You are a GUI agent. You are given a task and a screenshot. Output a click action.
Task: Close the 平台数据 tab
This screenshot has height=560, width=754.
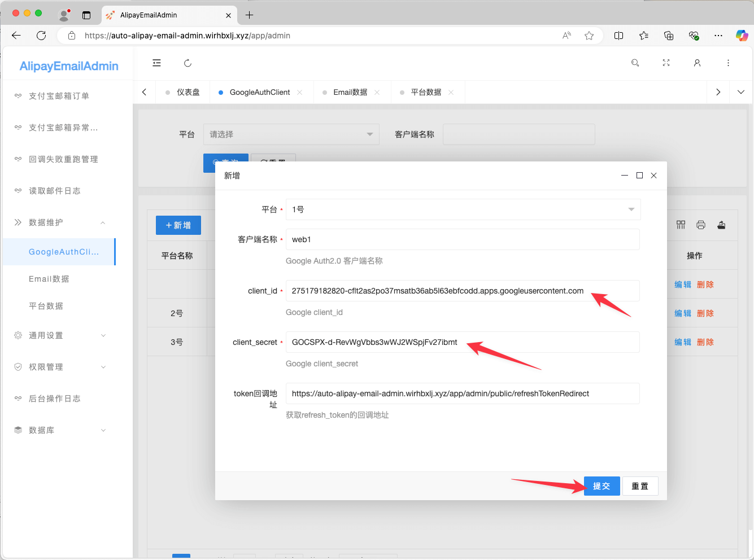(x=451, y=93)
